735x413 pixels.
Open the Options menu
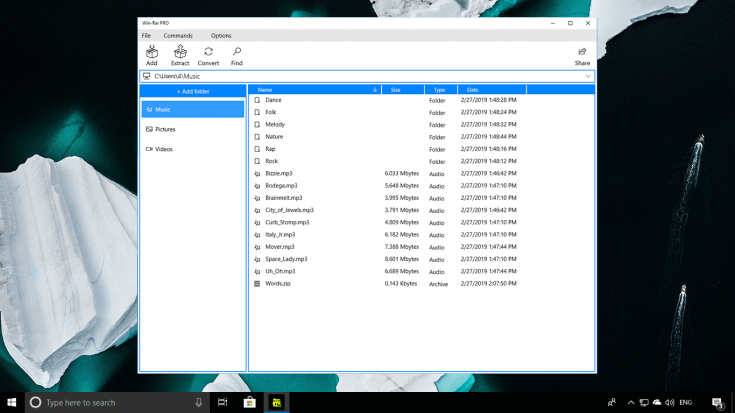[221, 35]
